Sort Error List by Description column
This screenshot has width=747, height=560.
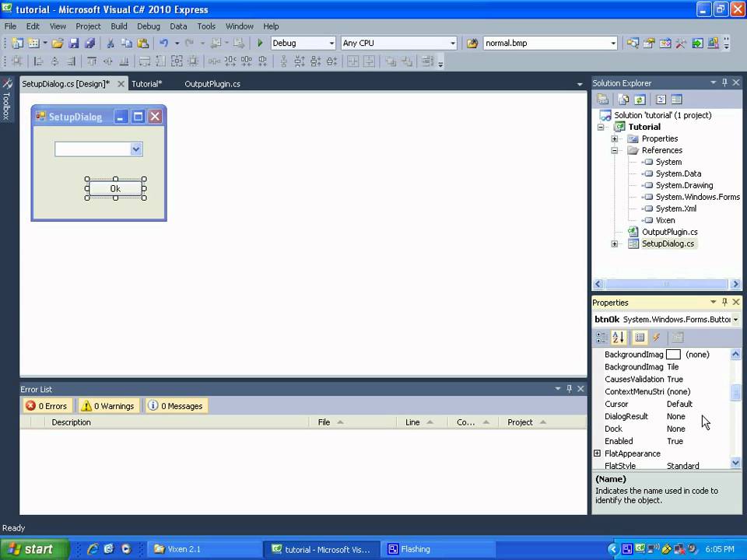pos(177,422)
